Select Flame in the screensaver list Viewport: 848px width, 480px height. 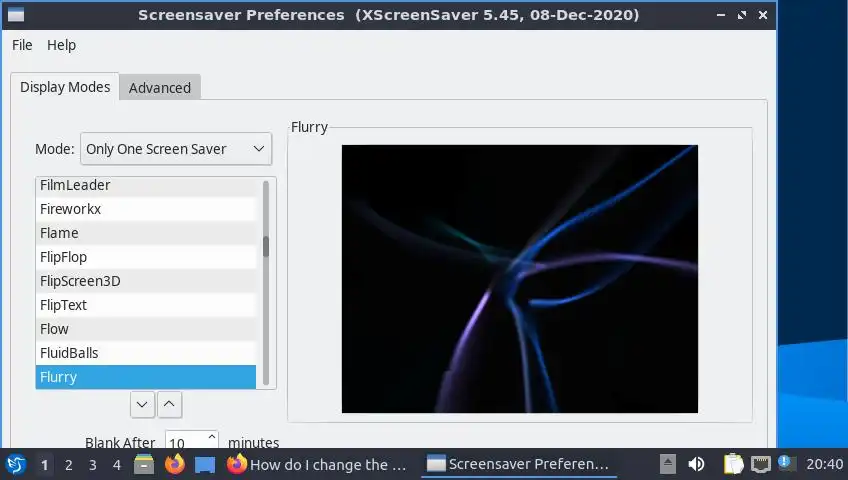146,233
